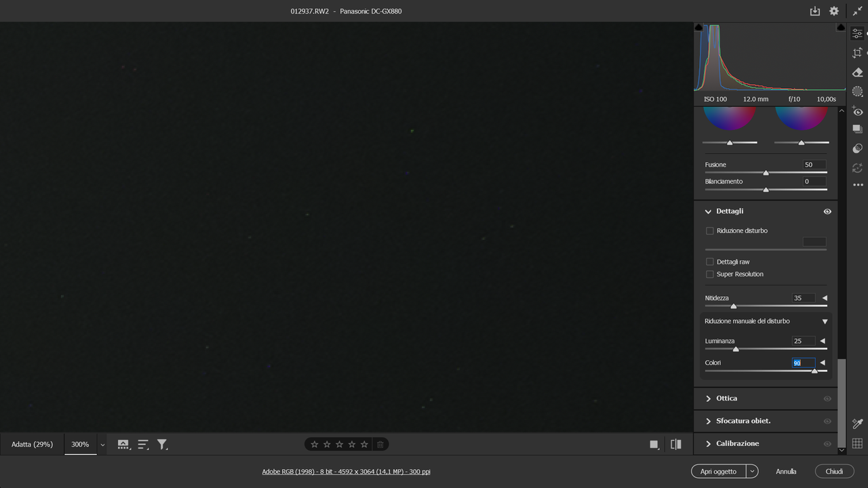Select the Crop and rotate tool

857,53
